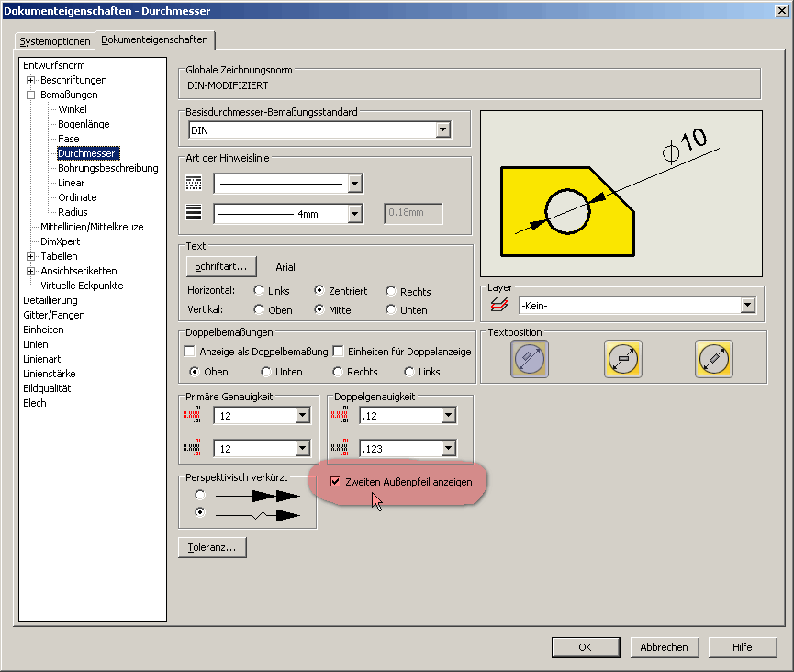This screenshot has width=794, height=672.
Task: Select the third Textposition icon button
Action: pos(713,359)
